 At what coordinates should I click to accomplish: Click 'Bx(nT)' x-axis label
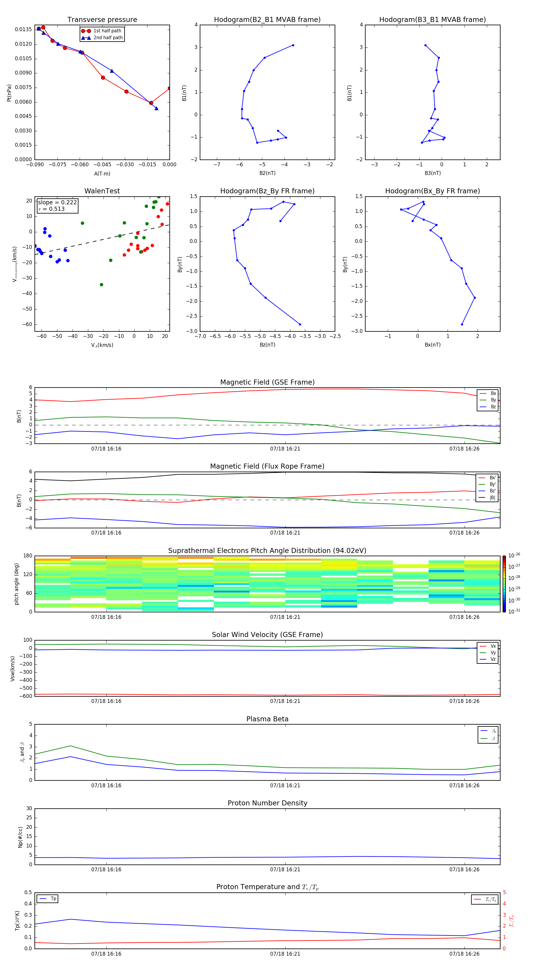(432, 345)
